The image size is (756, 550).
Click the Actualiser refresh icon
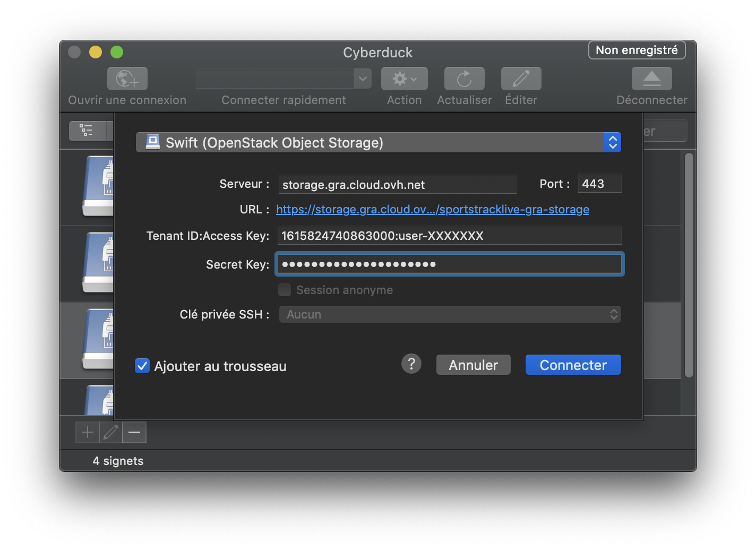click(464, 79)
